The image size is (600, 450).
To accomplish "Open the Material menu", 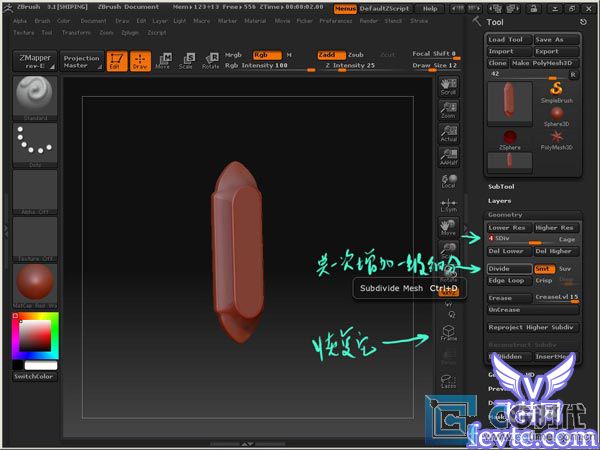I will point(255,21).
